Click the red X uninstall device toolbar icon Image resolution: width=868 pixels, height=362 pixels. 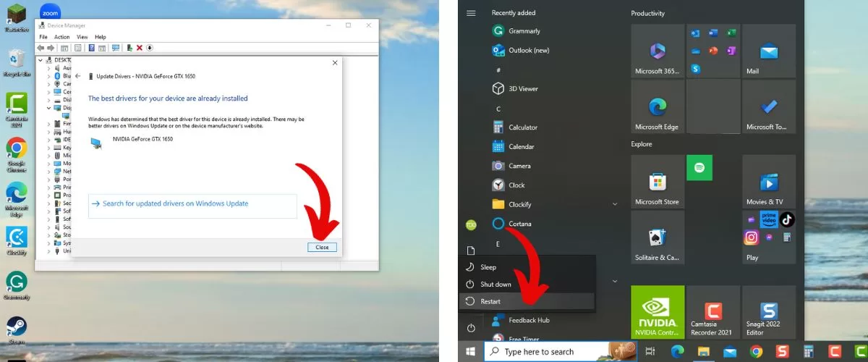[x=139, y=48]
